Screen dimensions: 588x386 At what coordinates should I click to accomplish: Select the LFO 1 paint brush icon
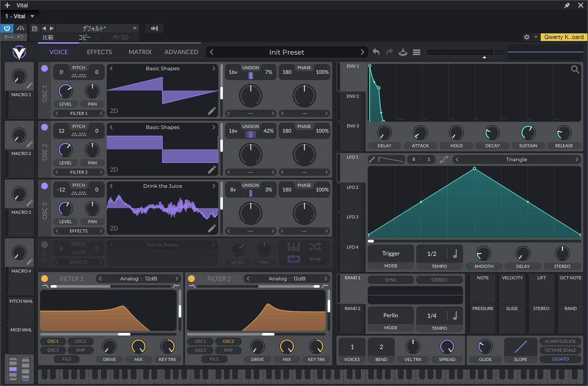point(372,160)
